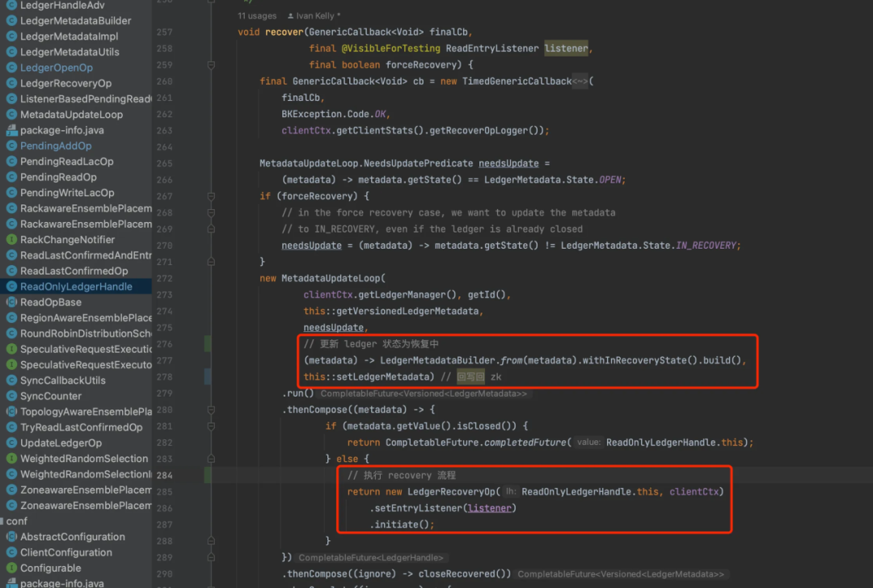Open PendingWriteLacOp class file
This screenshot has width=873, height=588.
(67, 192)
